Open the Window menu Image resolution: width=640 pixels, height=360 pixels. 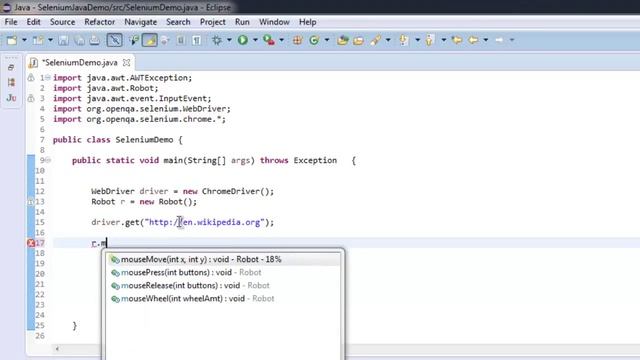(274, 22)
